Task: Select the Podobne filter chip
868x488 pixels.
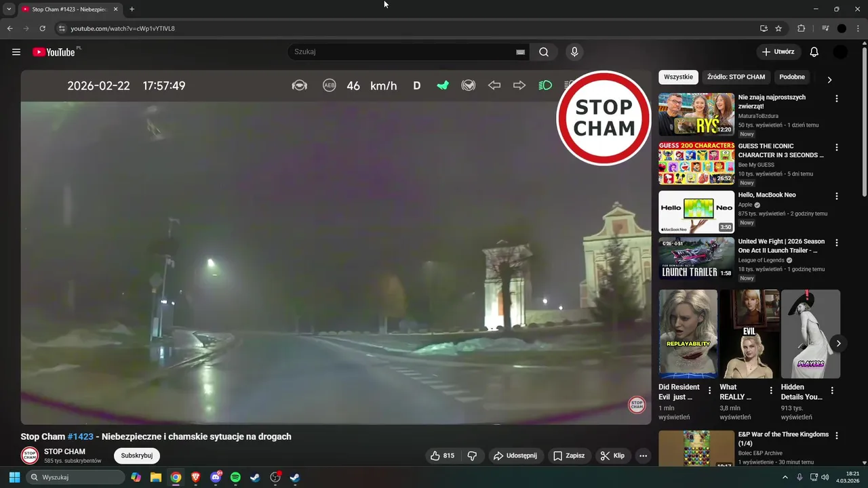Action: [792, 77]
